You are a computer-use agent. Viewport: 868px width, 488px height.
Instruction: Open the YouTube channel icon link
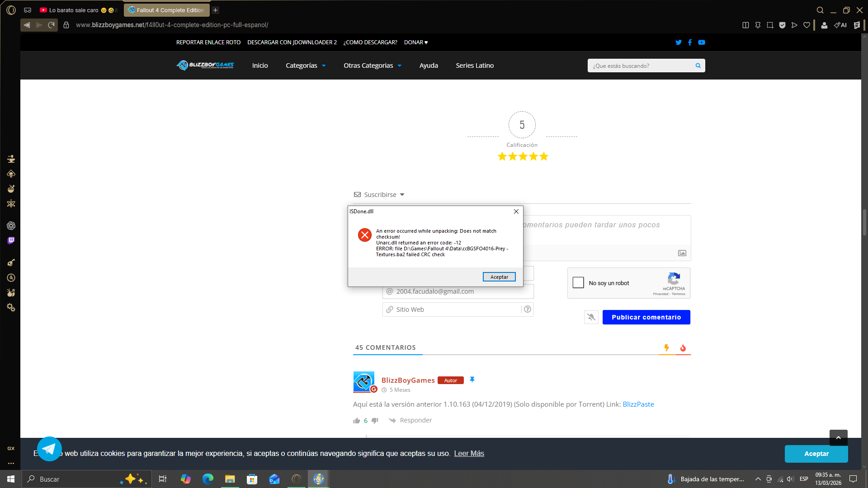coord(702,42)
